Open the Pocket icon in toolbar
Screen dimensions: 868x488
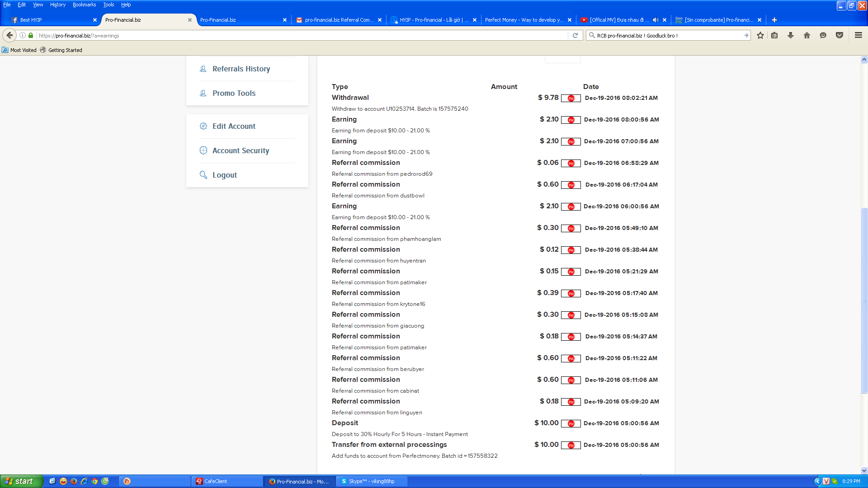[x=840, y=35]
